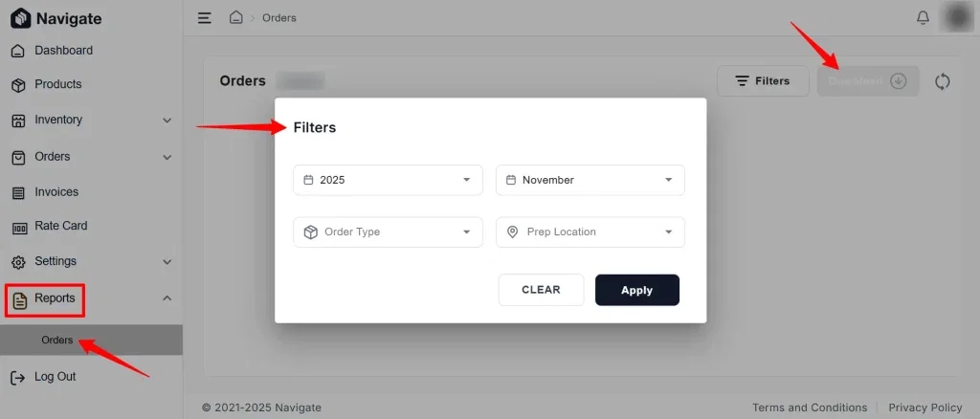Expand the Inventory sidebar chevron
Screen dimensions: 980x419
pyautogui.click(x=167, y=120)
